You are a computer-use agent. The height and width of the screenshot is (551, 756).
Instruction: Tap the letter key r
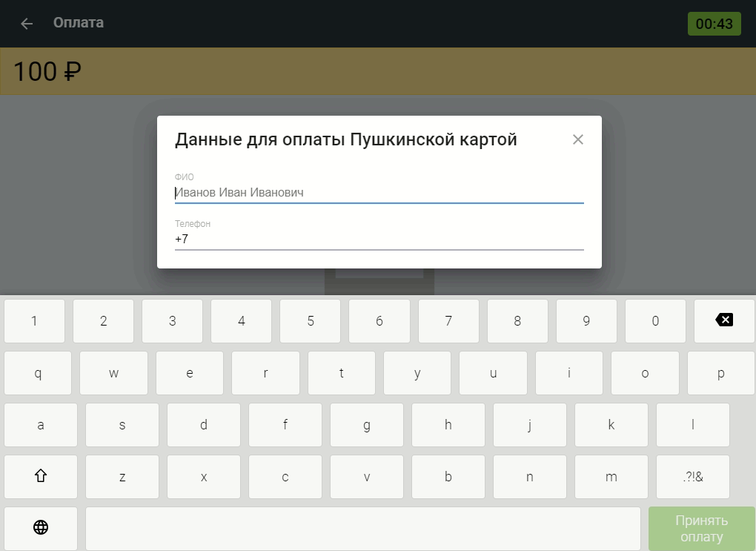(265, 373)
